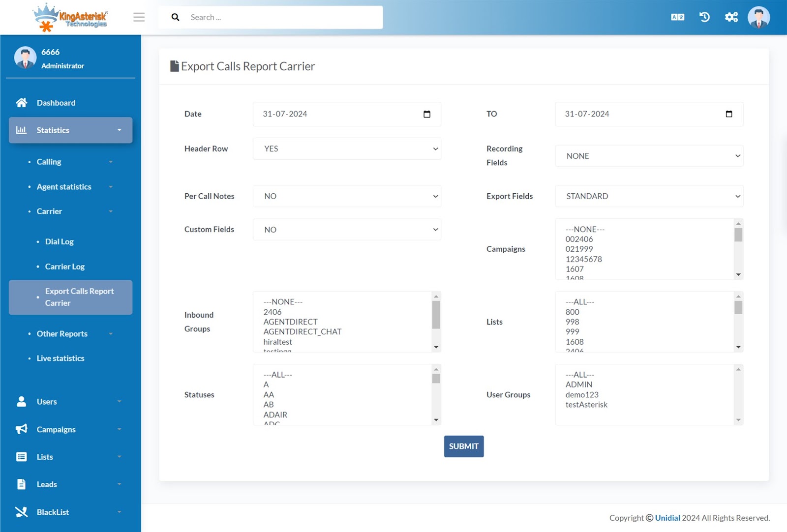This screenshot has height=532, width=787.
Task: Click the Dashboard home icon
Action: click(x=21, y=103)
